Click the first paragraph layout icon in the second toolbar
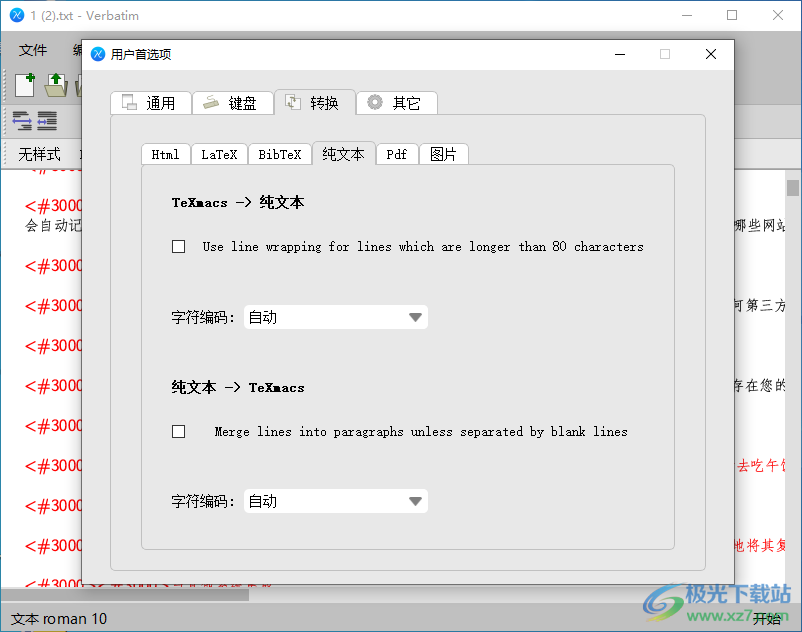Image resolution: width=802 pixels, height=632 pixels. pos(22,121)
